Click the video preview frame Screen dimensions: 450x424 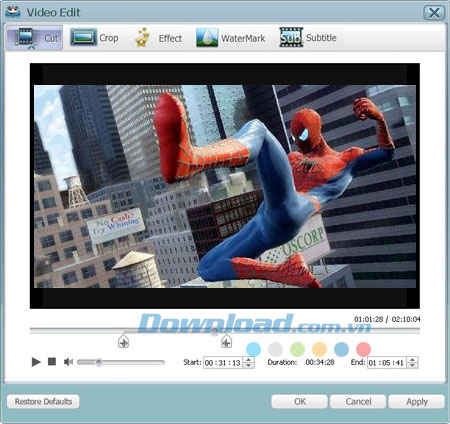(225, 186)
